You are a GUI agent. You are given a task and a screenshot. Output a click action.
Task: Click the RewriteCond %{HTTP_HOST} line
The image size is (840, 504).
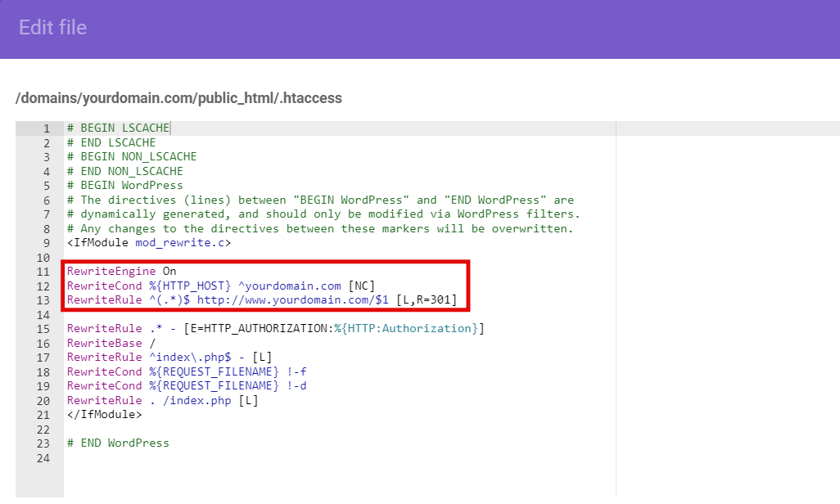pos(221,286)
